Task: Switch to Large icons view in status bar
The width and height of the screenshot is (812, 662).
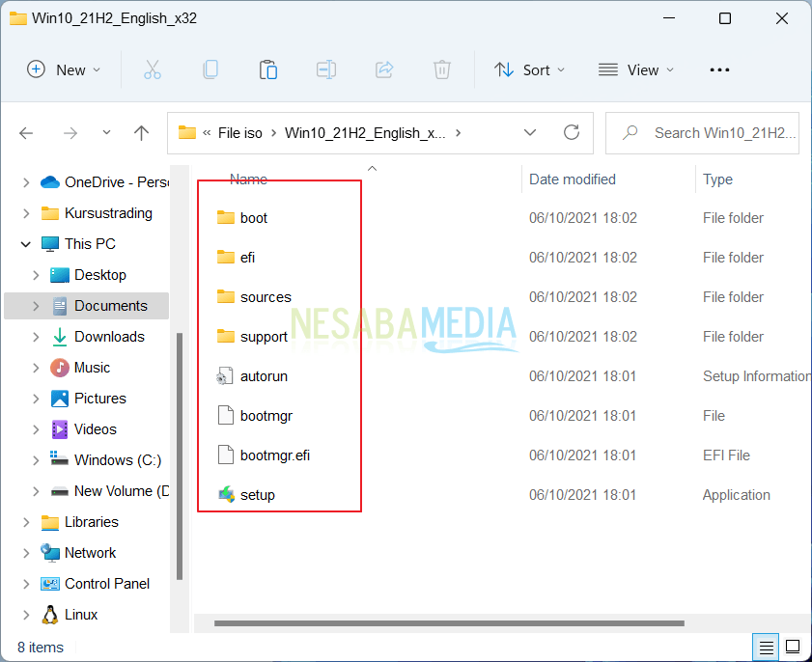Action: (793, 647)
